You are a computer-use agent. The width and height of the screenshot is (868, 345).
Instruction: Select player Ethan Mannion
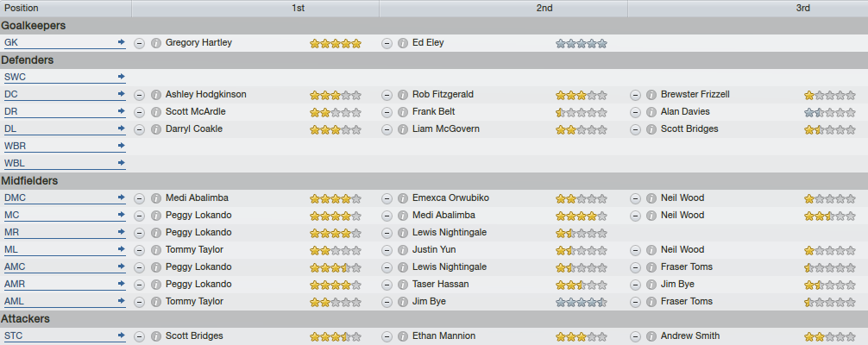pyautogui.click(x=443, y=336)
